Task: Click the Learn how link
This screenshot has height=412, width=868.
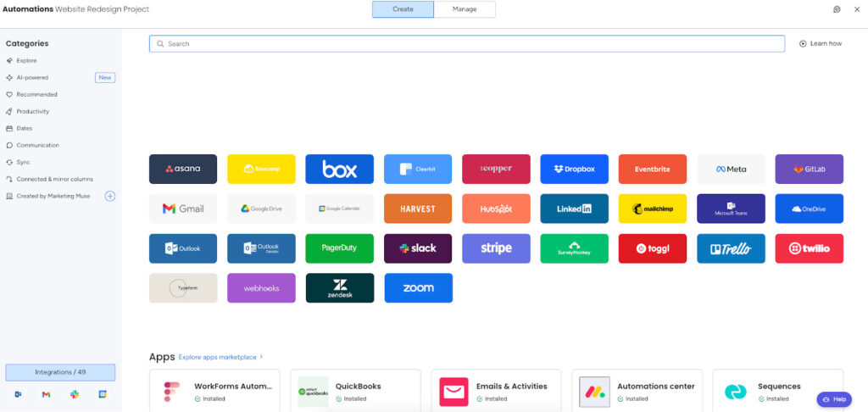Action: tap(821, 44)
